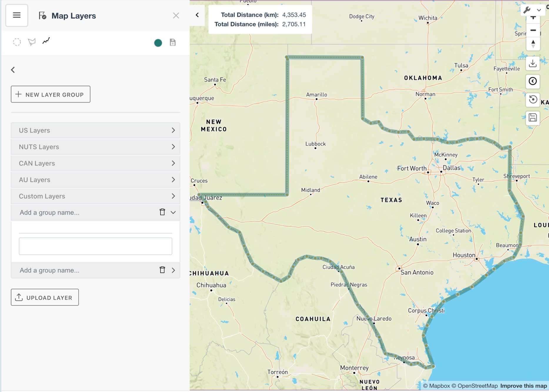The image size is (549, 392).
Task: Expand the second unnamed layer group
Action: 173,270
